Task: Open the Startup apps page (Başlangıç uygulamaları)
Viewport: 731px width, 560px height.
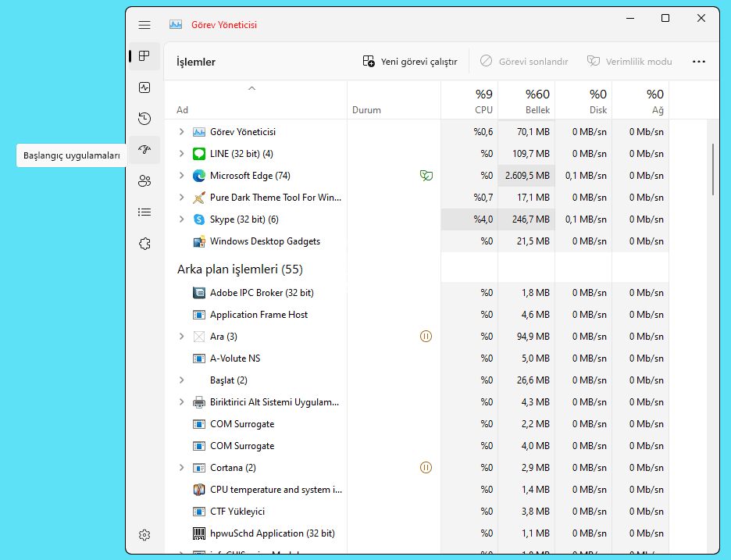Action: click(x=144, y=150)
